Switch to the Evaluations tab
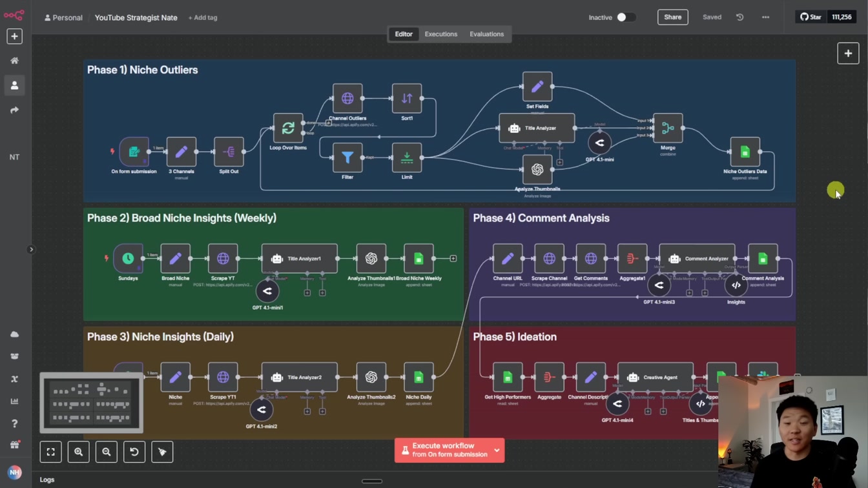 tap(487, 34)
